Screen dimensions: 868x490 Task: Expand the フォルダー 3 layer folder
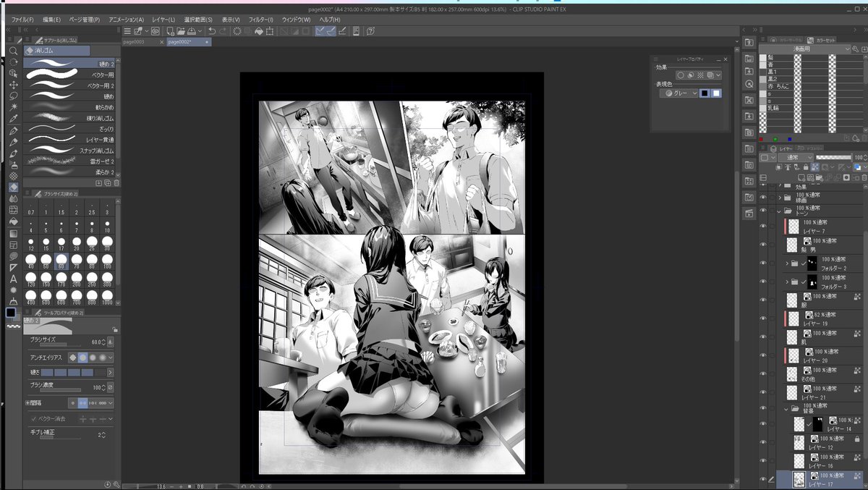point(787,282)
